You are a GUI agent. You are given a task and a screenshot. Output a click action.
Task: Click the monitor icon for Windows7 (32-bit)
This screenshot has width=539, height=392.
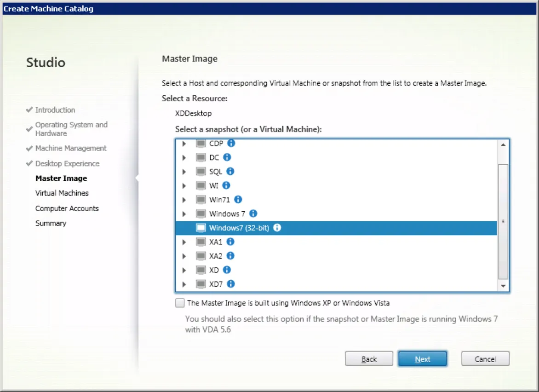(201, 228)
